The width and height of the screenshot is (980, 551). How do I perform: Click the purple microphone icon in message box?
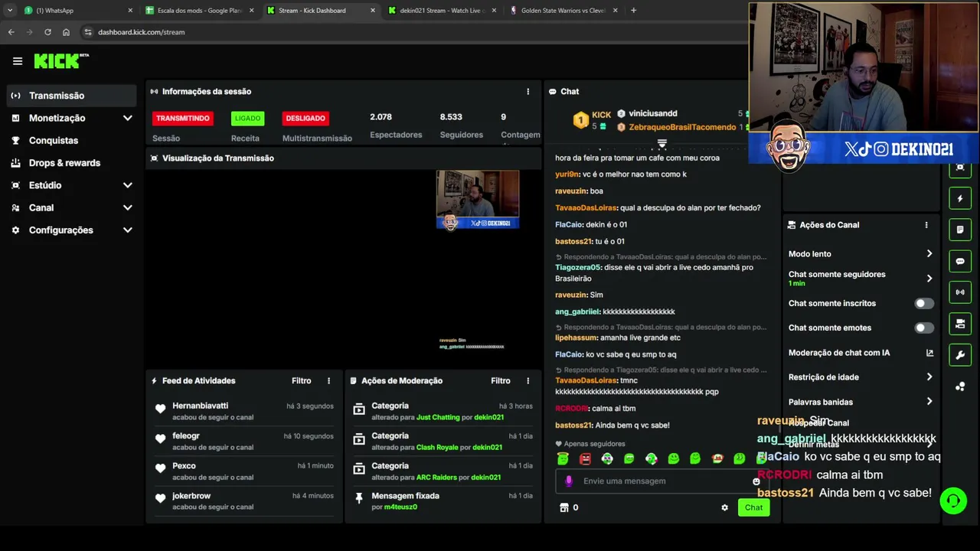coord(568,481)
